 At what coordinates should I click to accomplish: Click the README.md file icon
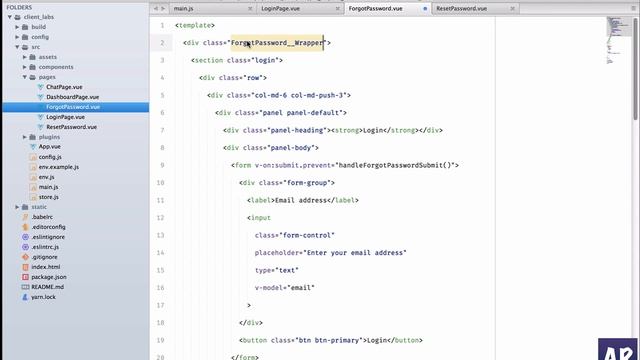[x=25, y=287]
